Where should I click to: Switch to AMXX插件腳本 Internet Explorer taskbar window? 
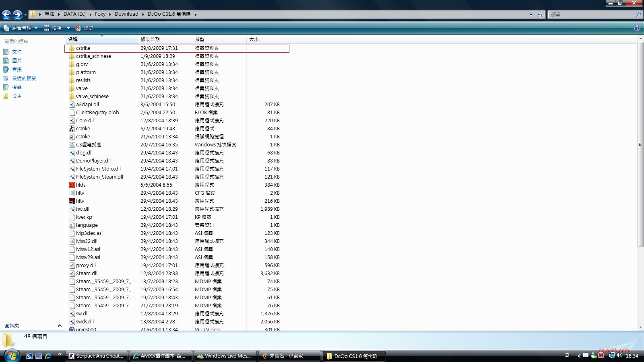161,356
